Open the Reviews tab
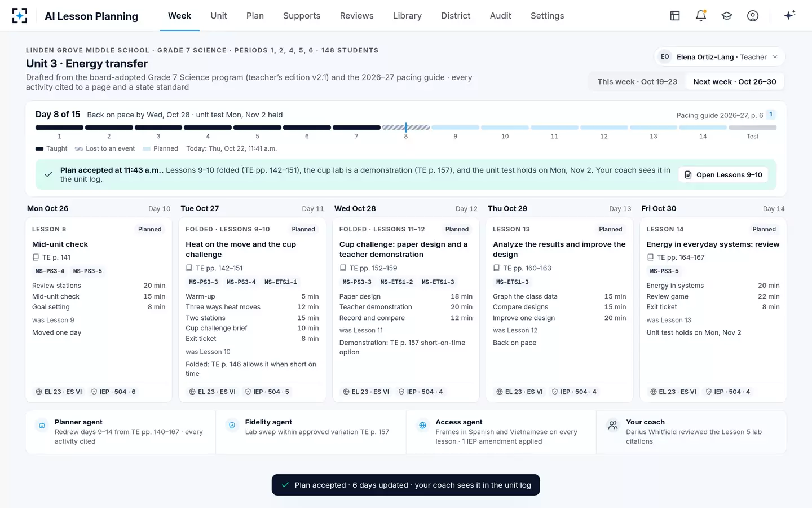The width and height of the screenshot is (812, 508). (x=357, y=16)
